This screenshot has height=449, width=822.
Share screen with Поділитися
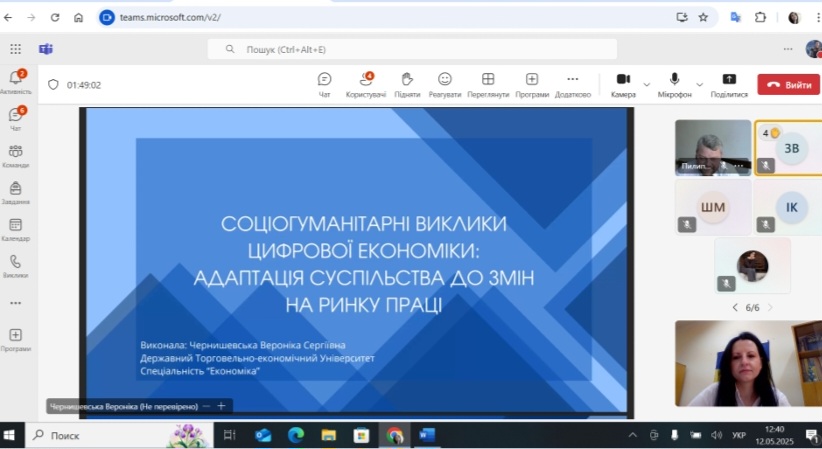point(729,84)
